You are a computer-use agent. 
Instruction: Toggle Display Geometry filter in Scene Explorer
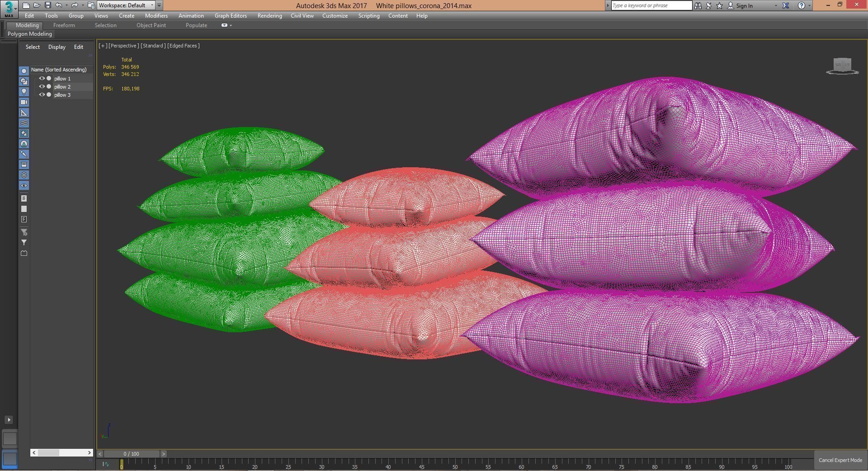tap(24, 71)
